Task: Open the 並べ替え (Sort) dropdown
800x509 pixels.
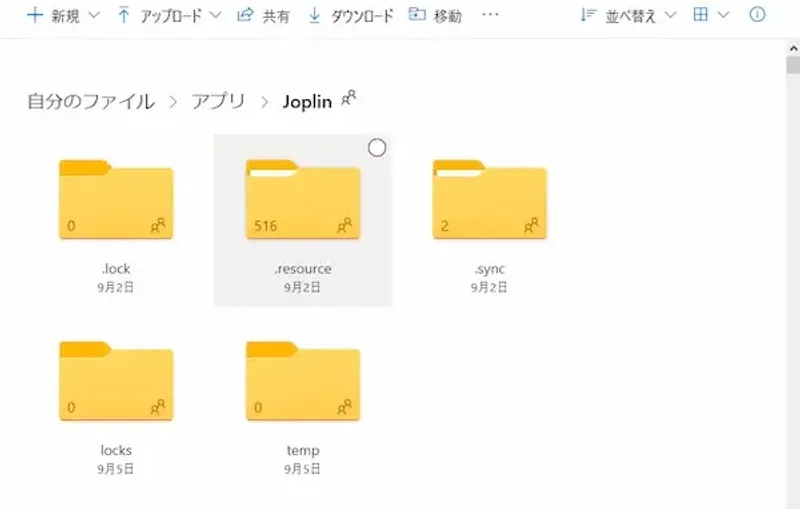Action: (x=670, y=16)
